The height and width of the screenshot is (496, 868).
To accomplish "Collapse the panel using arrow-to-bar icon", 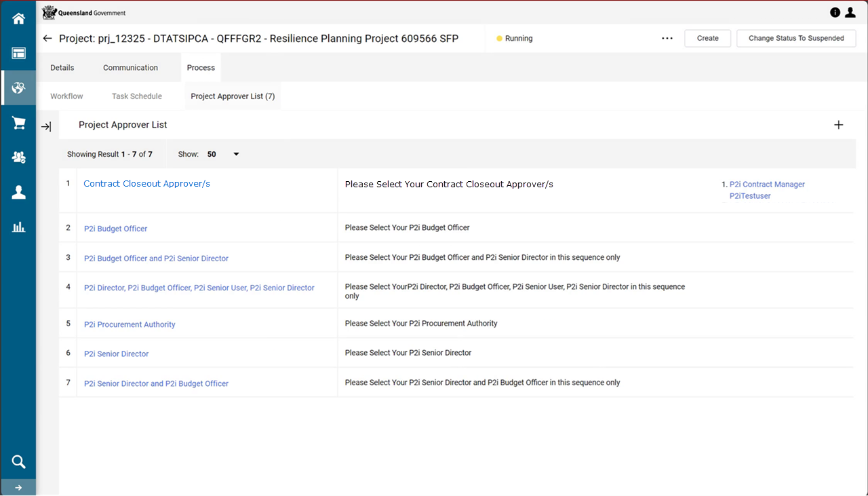I will [x=46, y=127].
